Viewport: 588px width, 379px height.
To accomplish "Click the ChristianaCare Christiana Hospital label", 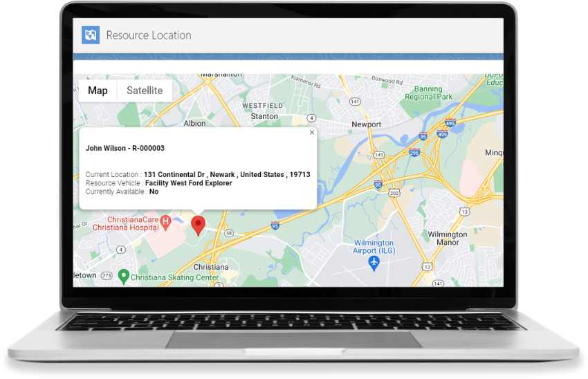I will 126,223.
